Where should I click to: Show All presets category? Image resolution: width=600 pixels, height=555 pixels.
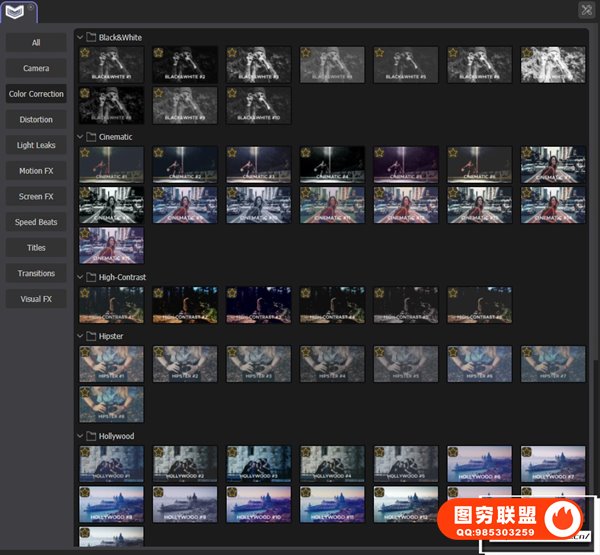pos(36,43)
